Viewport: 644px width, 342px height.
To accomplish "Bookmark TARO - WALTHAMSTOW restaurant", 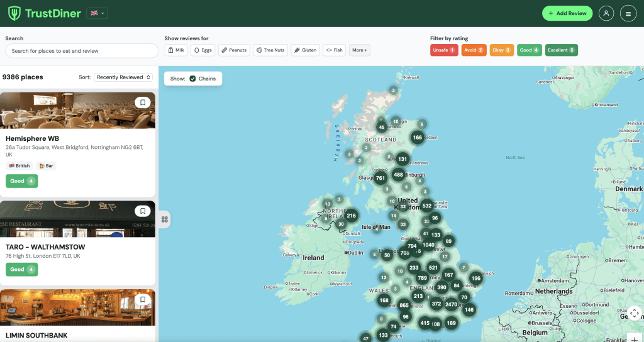I will click(x=143, y=211).
